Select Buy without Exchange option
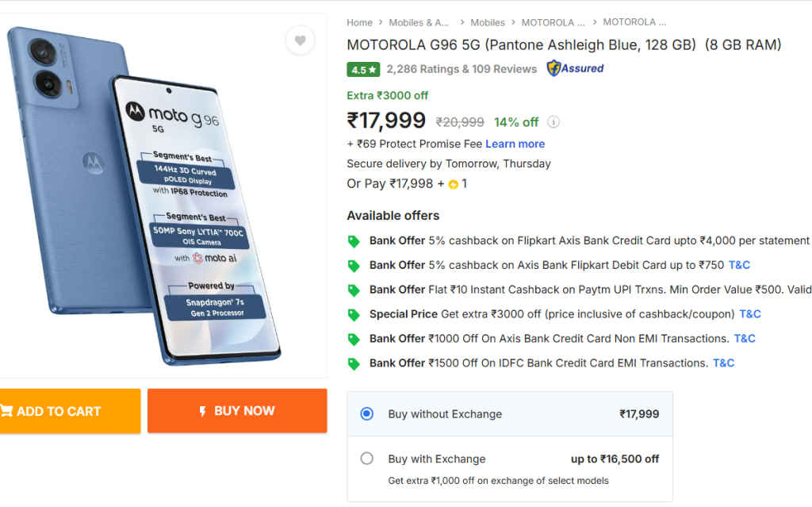 (x=366, y=413)
